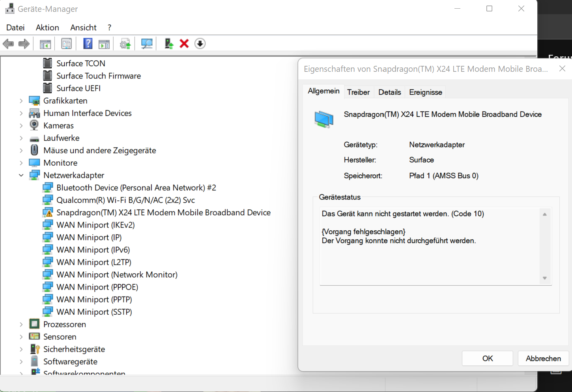Click the Sicherheitsgeräte key icon
Image resolution: width=572 pixels, height=392 pixels.
point(35,349)
